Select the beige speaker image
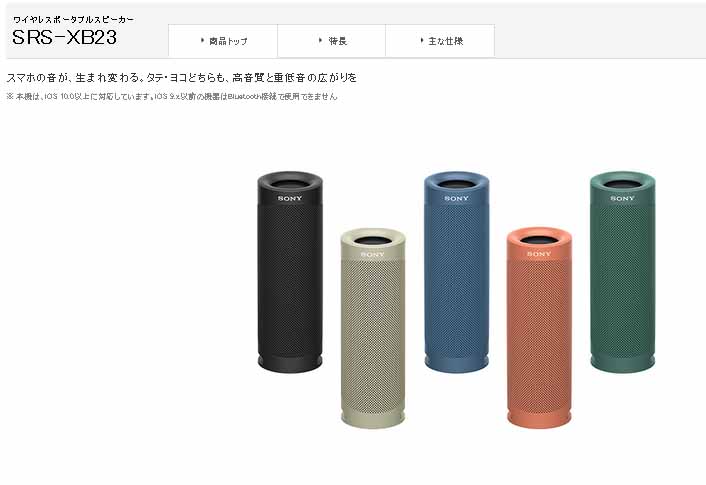The width and height of the screenshot is (706, 485). coord(373,328)
